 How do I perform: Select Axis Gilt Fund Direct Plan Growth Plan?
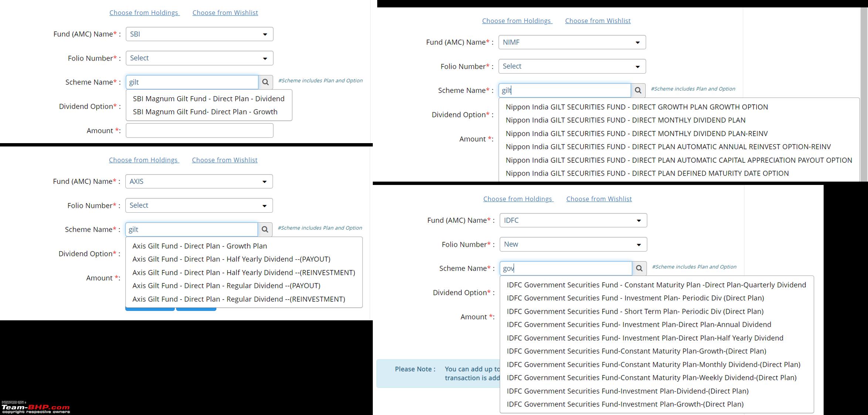pyautogui.click(x=244, y=246)
